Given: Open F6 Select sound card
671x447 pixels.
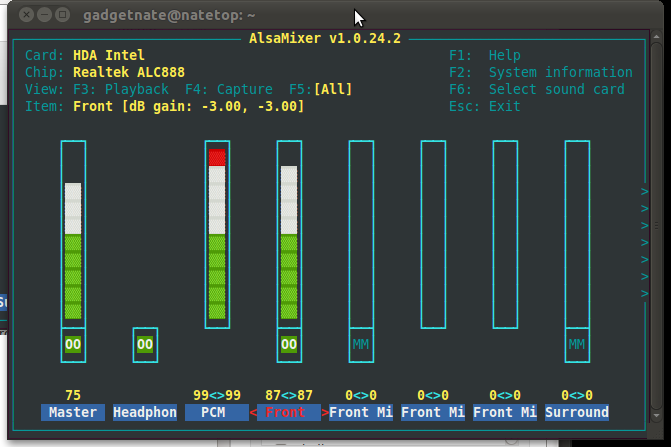Looking at the screenshot, I should (x=537, y=89).
